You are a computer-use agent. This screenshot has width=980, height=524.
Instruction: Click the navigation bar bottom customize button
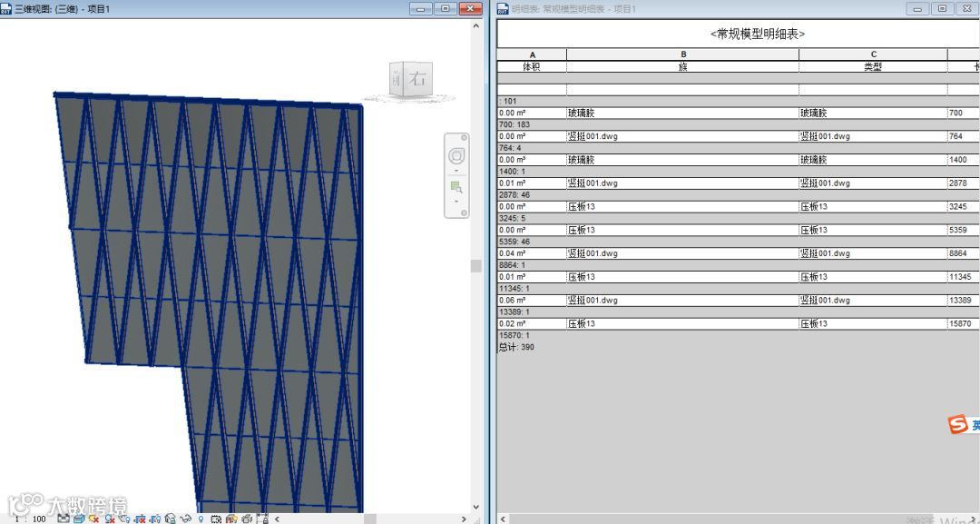coord(463,213)
